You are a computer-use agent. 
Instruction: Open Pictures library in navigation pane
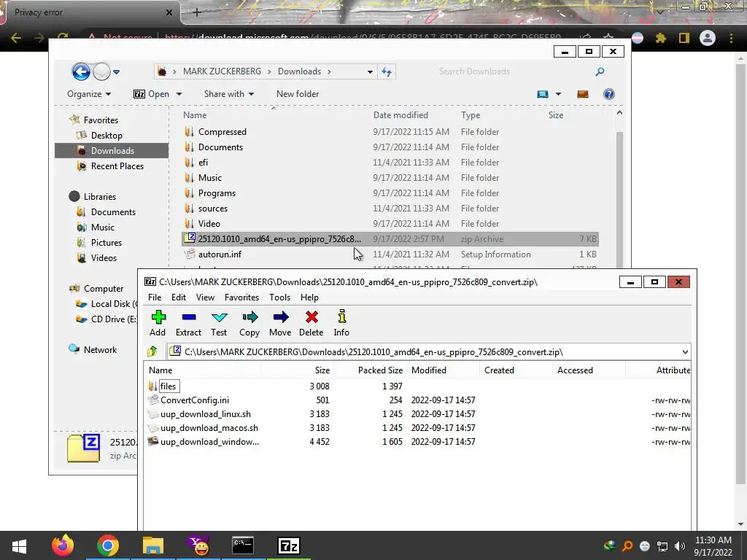[x=107, y=242]
